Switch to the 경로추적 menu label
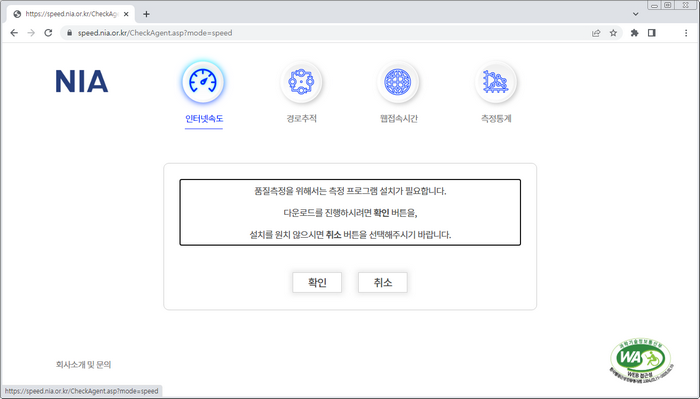 tap(301, 119)
